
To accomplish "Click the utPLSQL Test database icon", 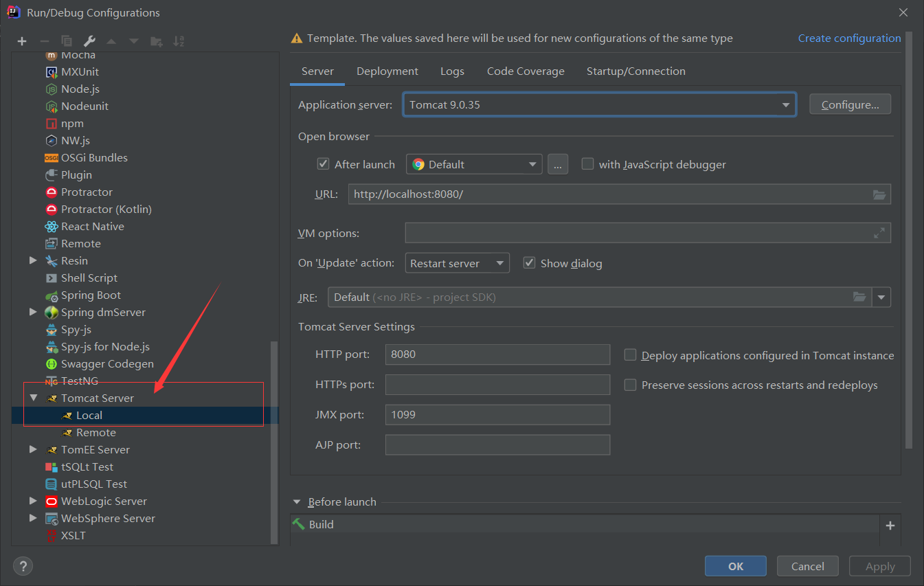I will click(x=52, y=484).
